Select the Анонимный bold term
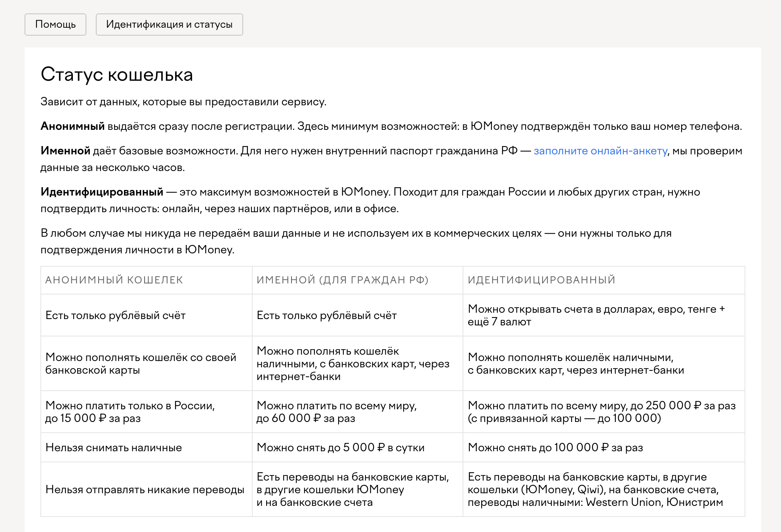This screenshot has width=781, height=532. (72, 126)
